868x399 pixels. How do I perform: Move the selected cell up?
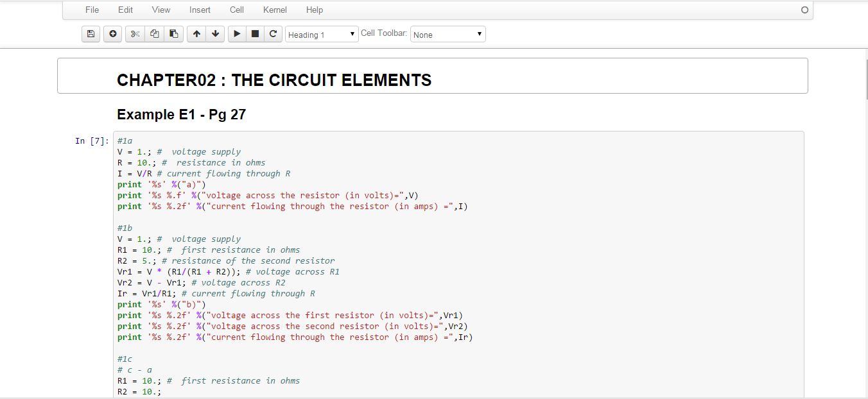[x=196, y=34]
